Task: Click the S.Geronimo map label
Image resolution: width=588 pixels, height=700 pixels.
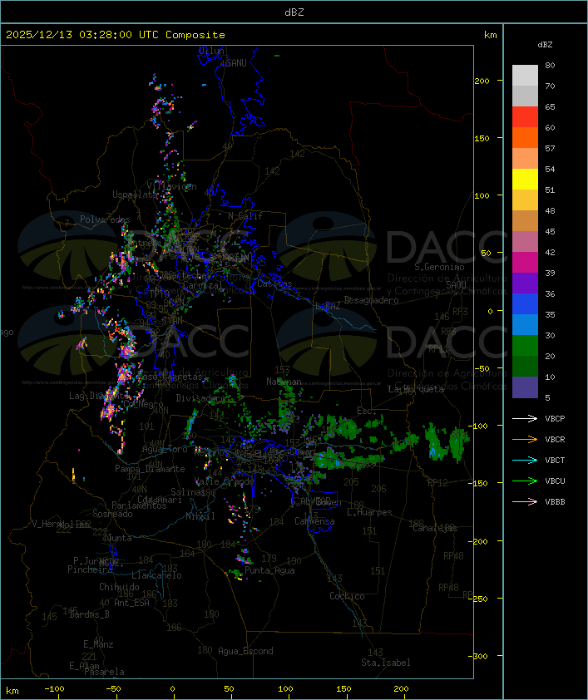Action: 439,267
